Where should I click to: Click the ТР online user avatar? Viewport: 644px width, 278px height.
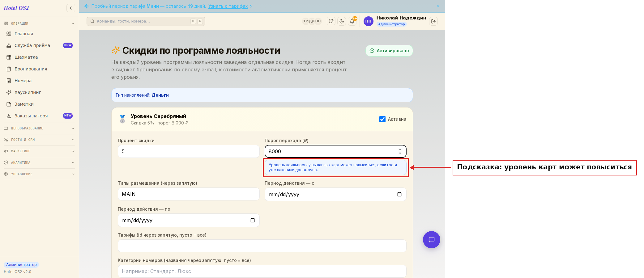(305, 21)
